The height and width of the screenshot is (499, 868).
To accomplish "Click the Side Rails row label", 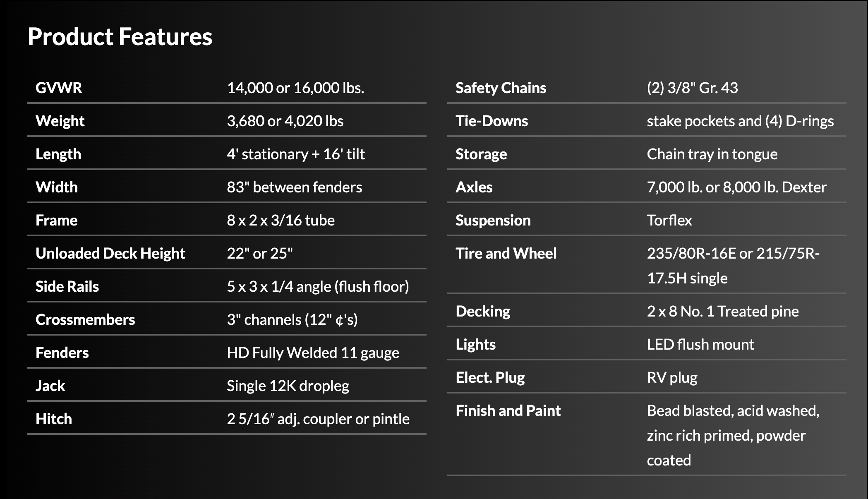I will (x=67, y=286).
